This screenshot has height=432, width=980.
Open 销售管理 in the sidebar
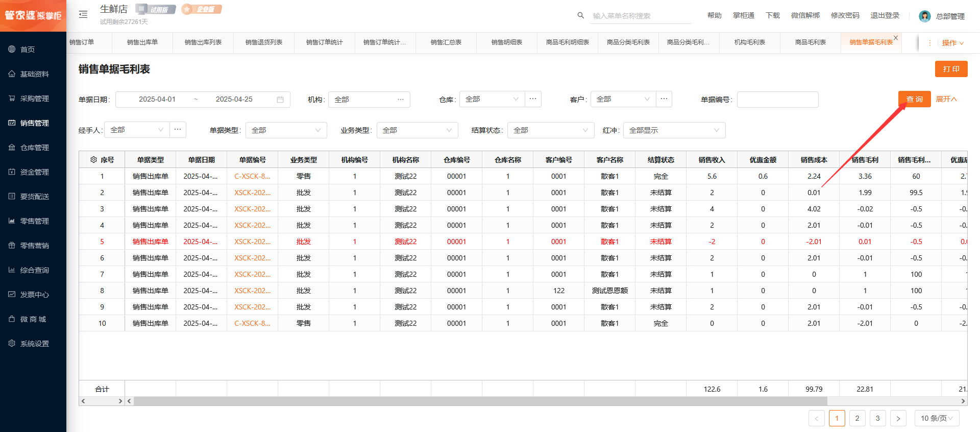(33, 123)
